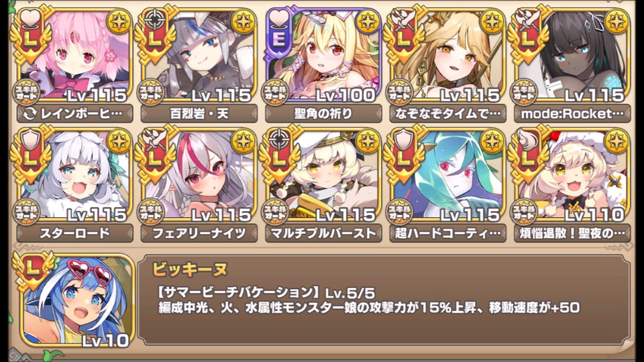Expand the 超ハードコーティ… truncated skill name
Image resolution: width=644 pixels, height=362 pixels.
coord(448,233)
